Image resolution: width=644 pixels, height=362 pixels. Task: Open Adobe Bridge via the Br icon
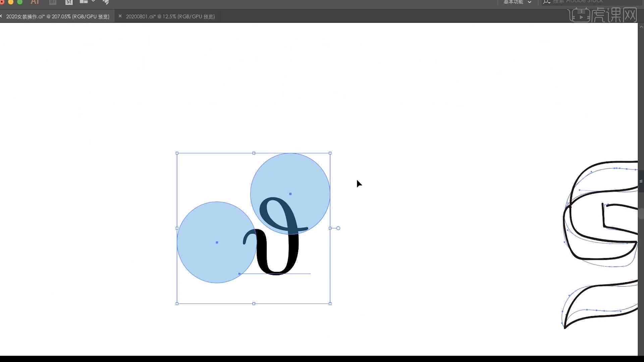click(53, 2)
